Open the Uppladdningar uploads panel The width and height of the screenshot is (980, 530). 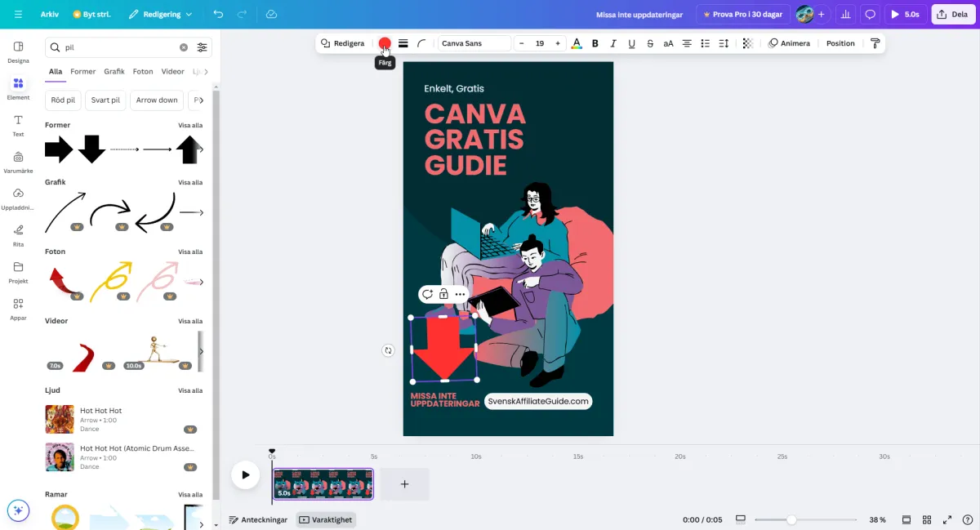[18, 198]
